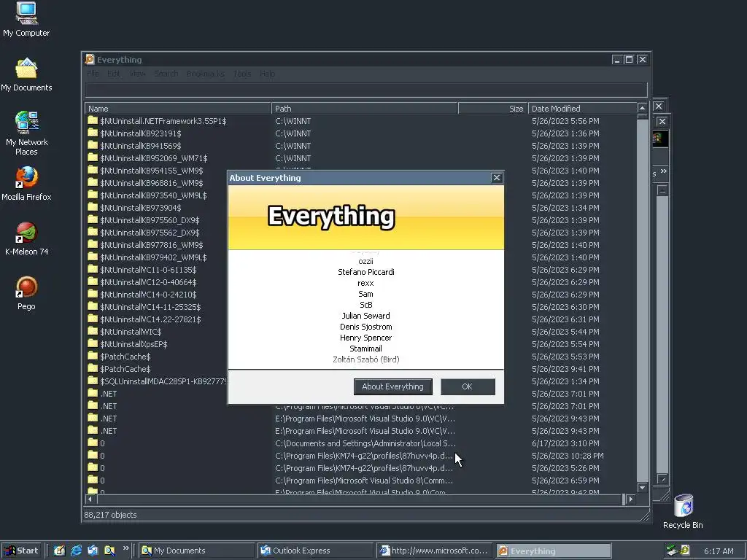Open the Start menu
Viewport: 747px width, 560px height.
point(21,551)
